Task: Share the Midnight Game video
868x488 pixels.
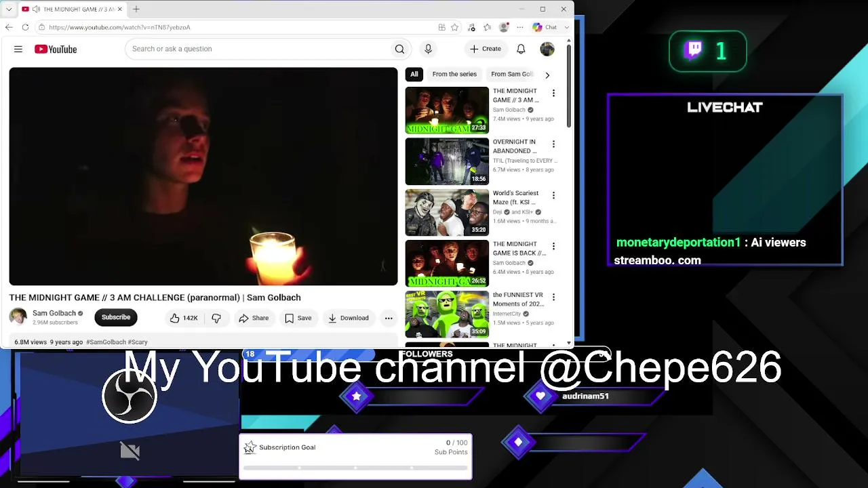Action: [x=254, y=318]
